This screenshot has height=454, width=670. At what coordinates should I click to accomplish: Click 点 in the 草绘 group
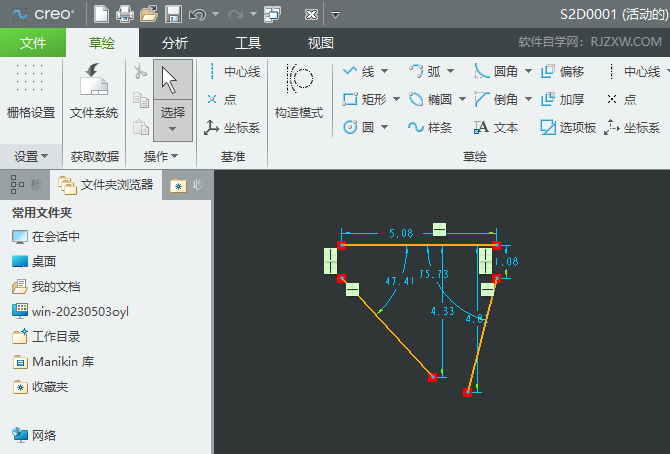click(622, 100)
